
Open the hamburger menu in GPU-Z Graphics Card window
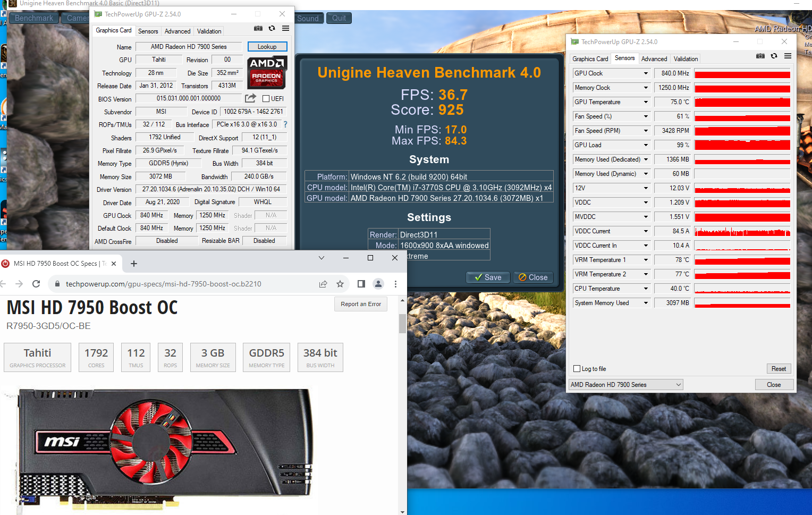pyautogui.click(x=285, y=29)
